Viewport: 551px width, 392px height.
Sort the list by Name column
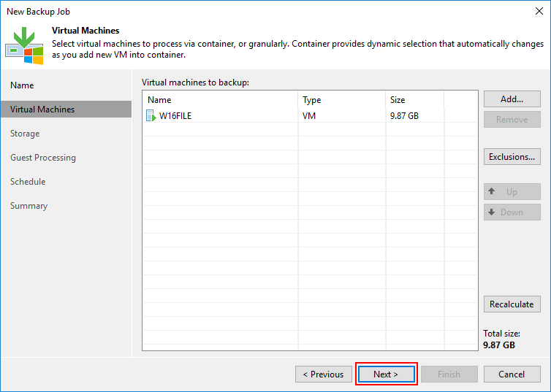[x=221, y=100]
